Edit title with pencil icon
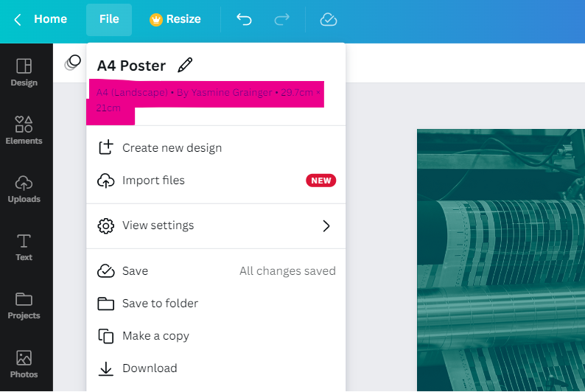585x392 pixels. [x=185, y=66]
